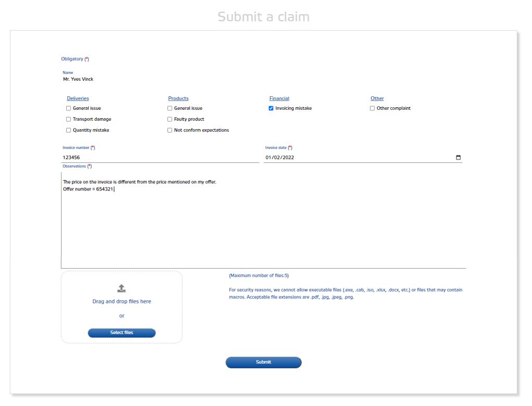The width and height of the screenshot is (532, 406).
Task: Submit the claim form
Action: click(x=263, y=362)
